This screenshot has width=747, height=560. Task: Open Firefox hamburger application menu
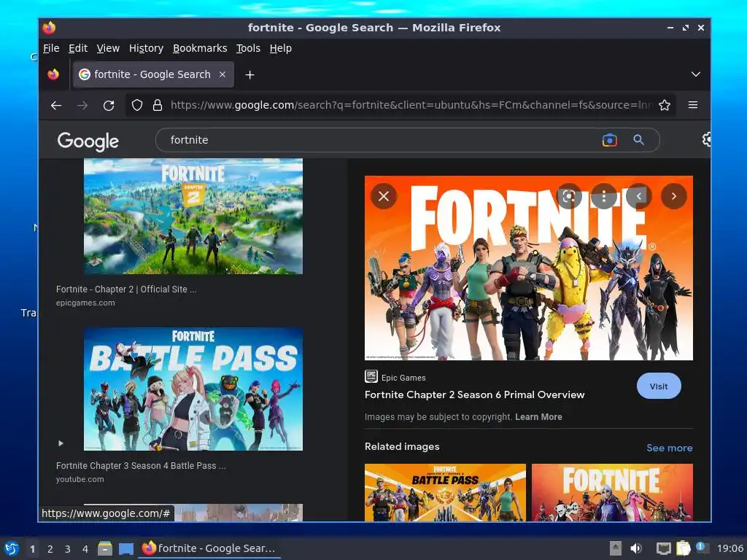click(693, 105)
